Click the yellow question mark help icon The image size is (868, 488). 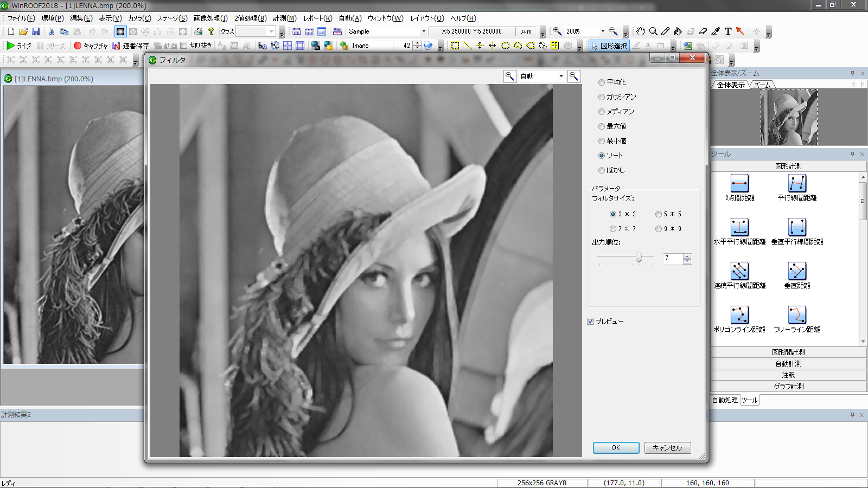click(211, 31)
